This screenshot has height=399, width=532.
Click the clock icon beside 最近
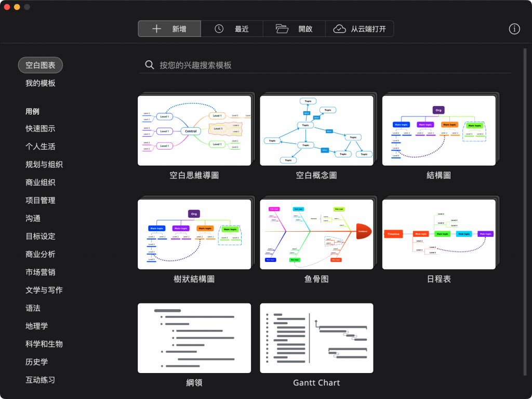[x=219, y=29]
